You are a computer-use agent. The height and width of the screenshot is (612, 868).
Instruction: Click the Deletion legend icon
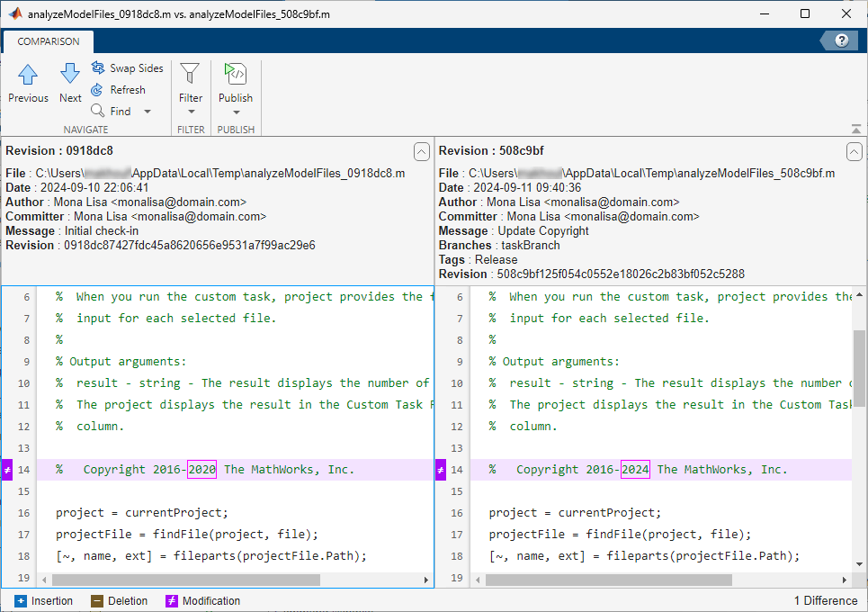(97, 601)
